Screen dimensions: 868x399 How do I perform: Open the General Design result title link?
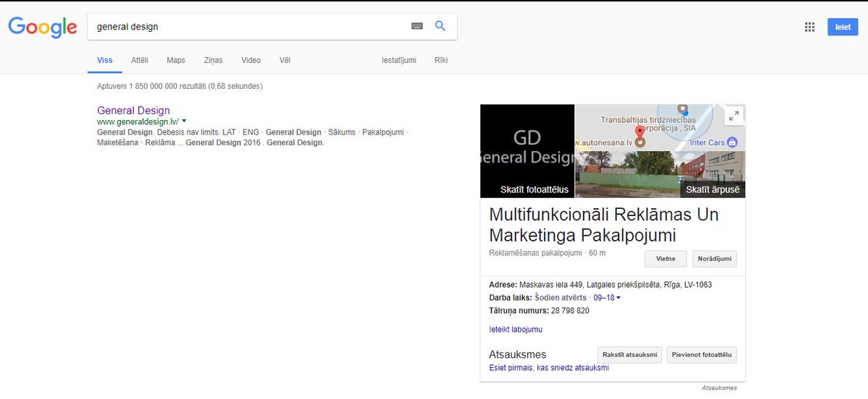pyautogui.click(x=133, y=111)
